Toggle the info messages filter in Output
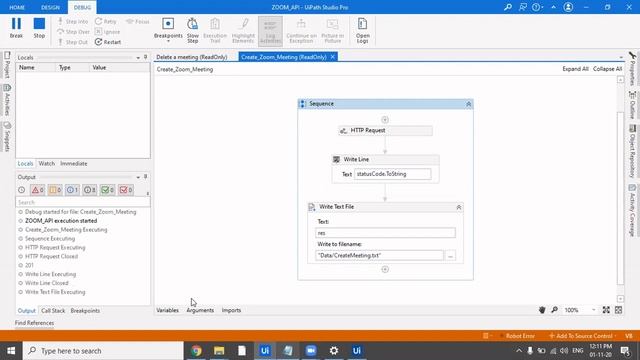 tap(72, 190)
